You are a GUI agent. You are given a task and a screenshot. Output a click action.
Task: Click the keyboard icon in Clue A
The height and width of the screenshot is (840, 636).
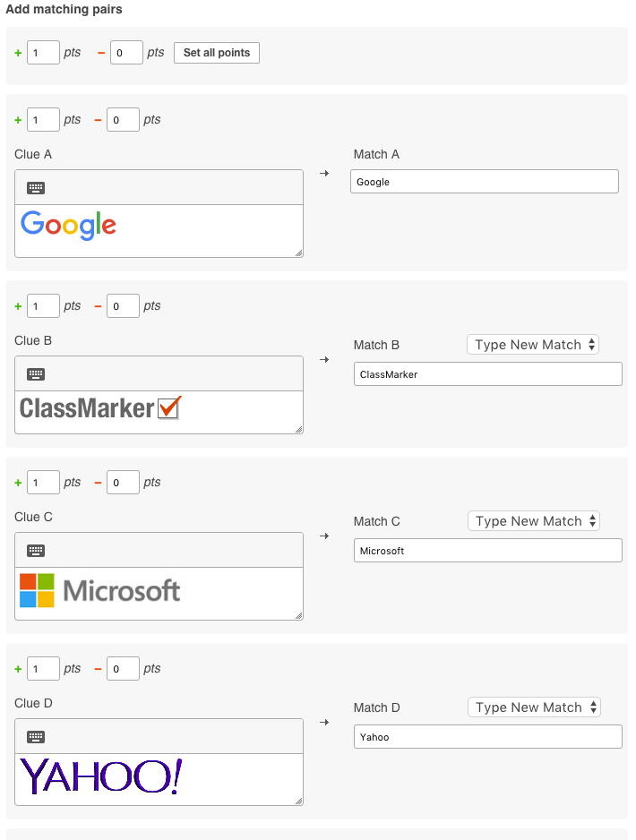tap(36, 188)
